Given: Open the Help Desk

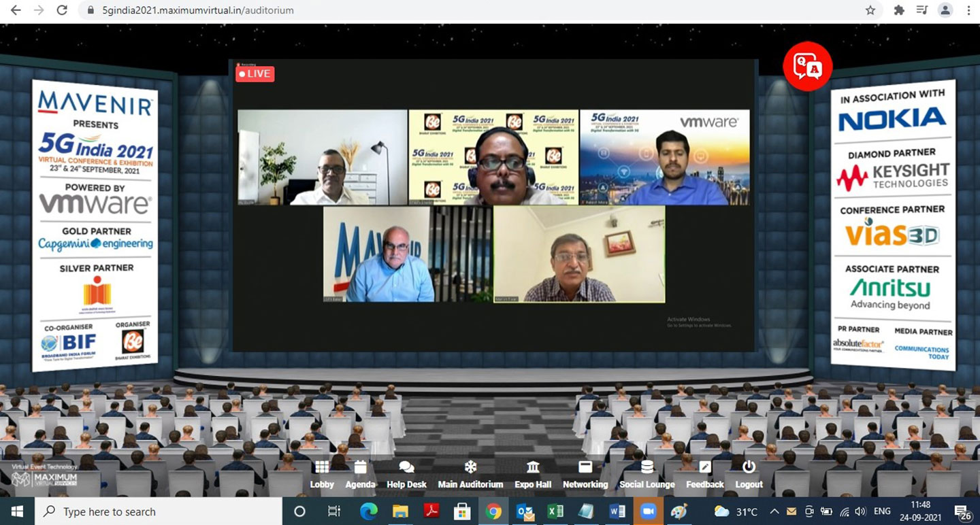Looking at the screenshot, I should coord(406,475).
